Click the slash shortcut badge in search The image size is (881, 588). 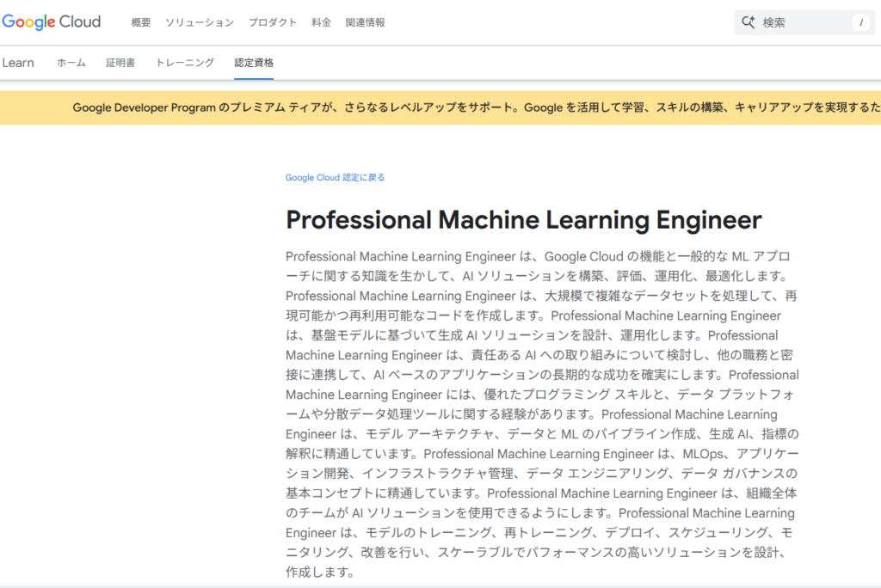[x=860, y=23]
